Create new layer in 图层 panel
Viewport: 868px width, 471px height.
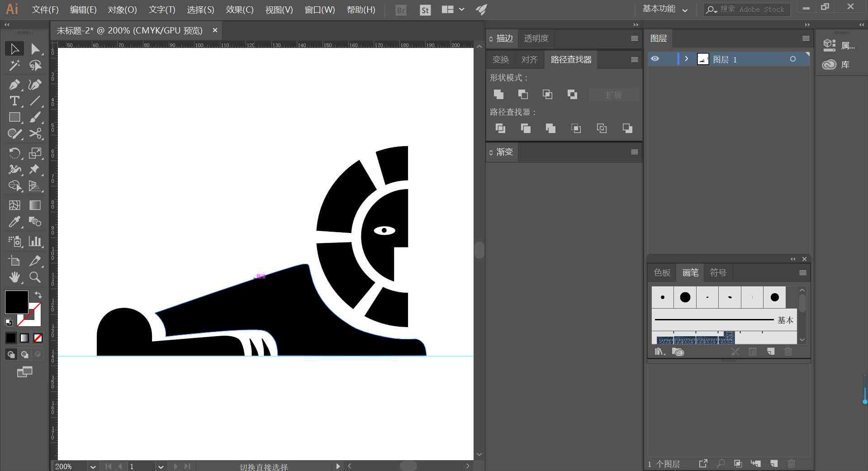(774, 464)
